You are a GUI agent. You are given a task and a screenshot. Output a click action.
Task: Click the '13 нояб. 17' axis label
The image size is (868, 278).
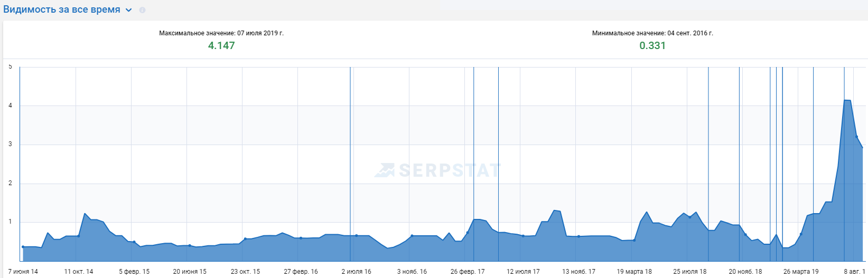point(578,272)
